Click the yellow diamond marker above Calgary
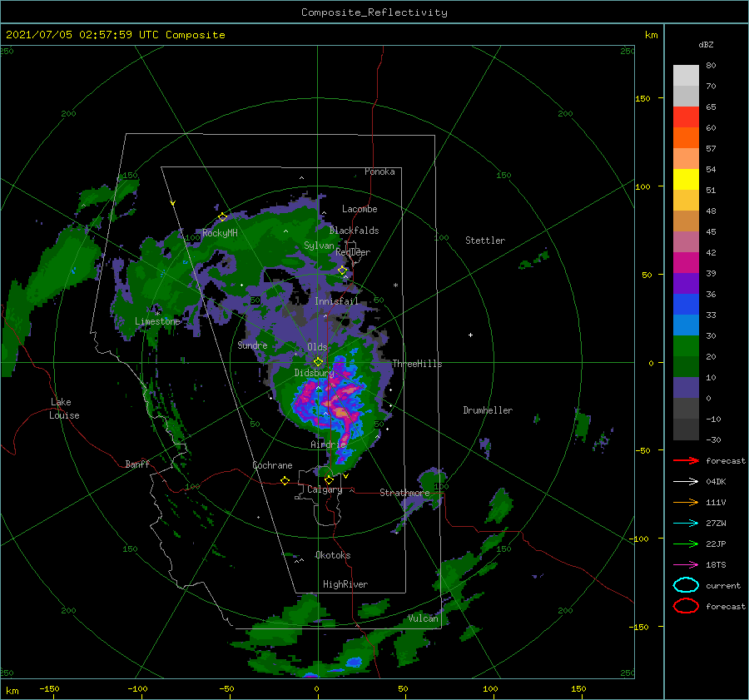Image resolution: width=749 pixels, height=700 pixels. tap(329, 479)
